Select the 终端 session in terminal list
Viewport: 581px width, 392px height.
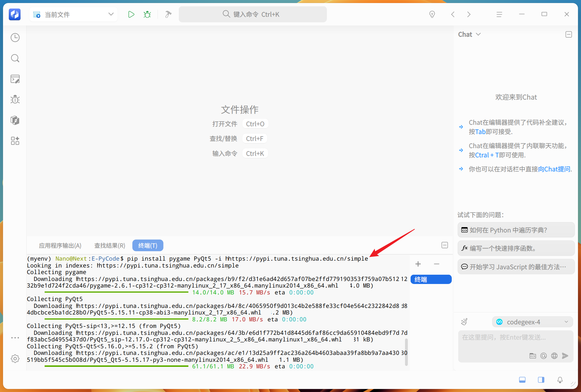pos(431,279)
